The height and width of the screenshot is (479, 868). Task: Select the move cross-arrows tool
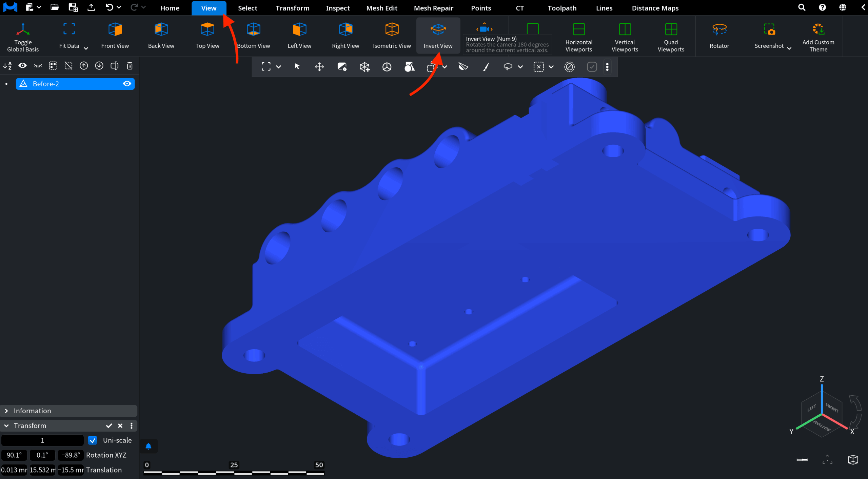pos(319,67)
